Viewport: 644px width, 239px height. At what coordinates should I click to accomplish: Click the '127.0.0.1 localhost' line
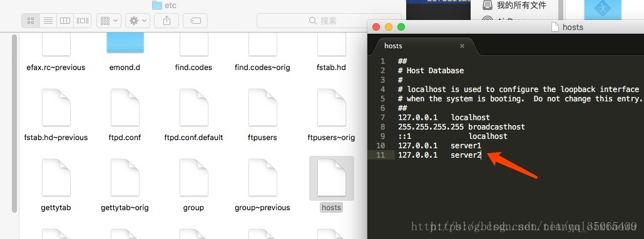coord(444,118)
